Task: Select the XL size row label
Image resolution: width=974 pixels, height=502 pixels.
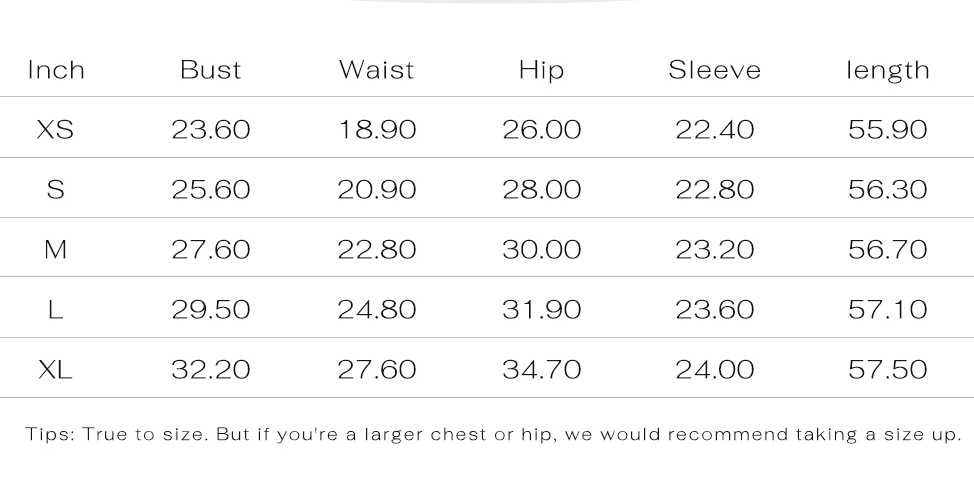Action: click(56, 370)
